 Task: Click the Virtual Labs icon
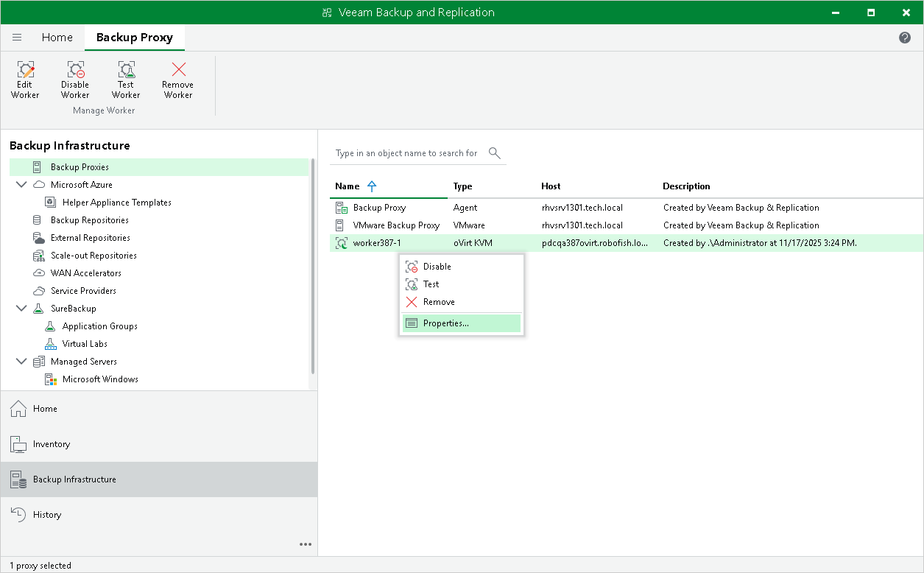[50, 344]
